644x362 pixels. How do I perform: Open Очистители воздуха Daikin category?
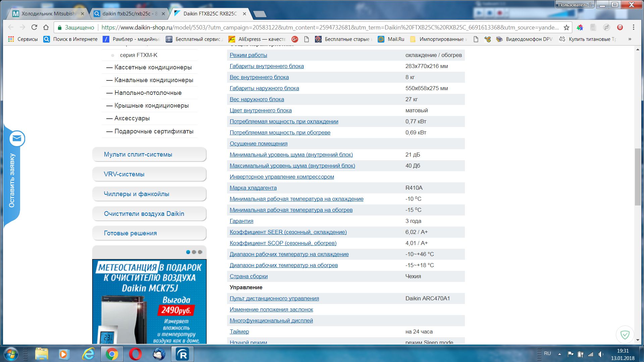[x=149, y=214]
